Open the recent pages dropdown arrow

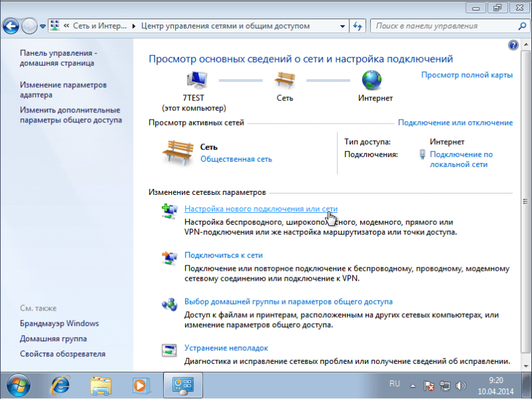pos(43,27)
